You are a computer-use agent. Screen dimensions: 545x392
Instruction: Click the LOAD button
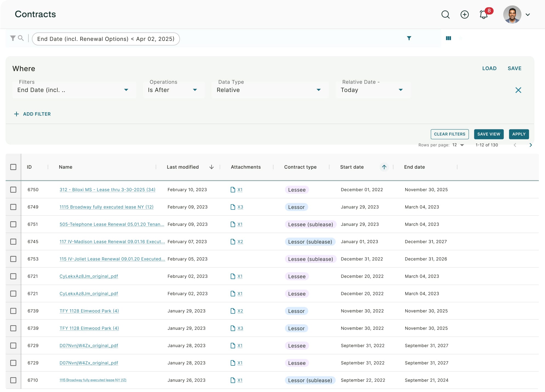pos(489,68)
